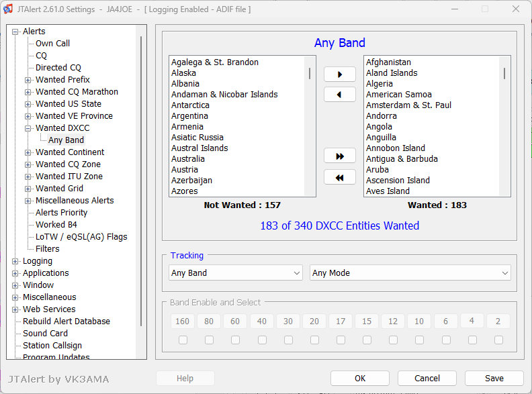The height and width of the screenshot is (394, 532).
Task: Toggle the checkbox under band 15
Action: click(x=367, y=340)
